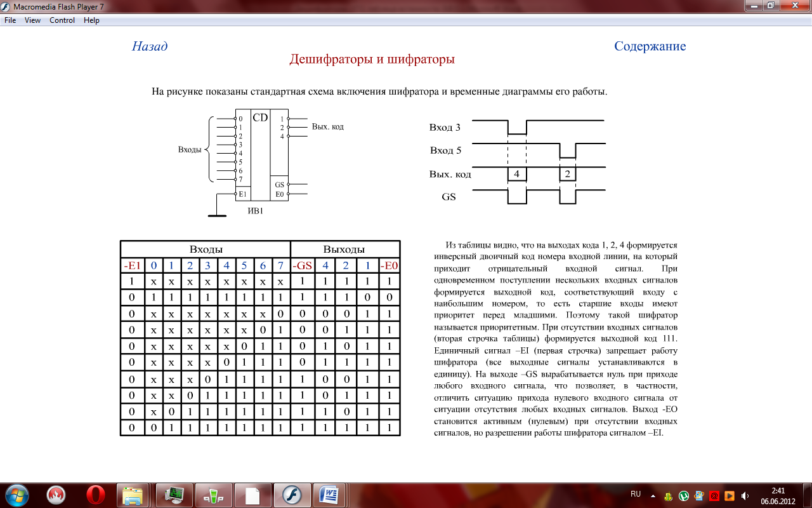Click the '-E1' column header

(x=131, y=265)
